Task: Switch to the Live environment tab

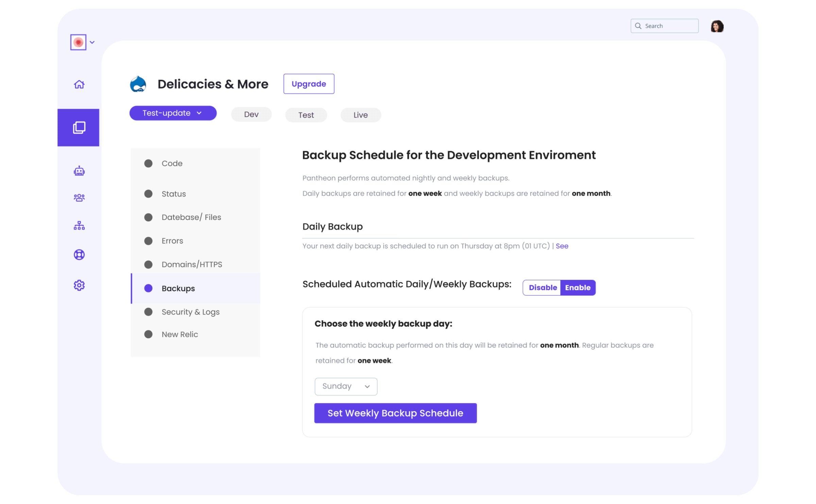Action: tap(360, 115)
